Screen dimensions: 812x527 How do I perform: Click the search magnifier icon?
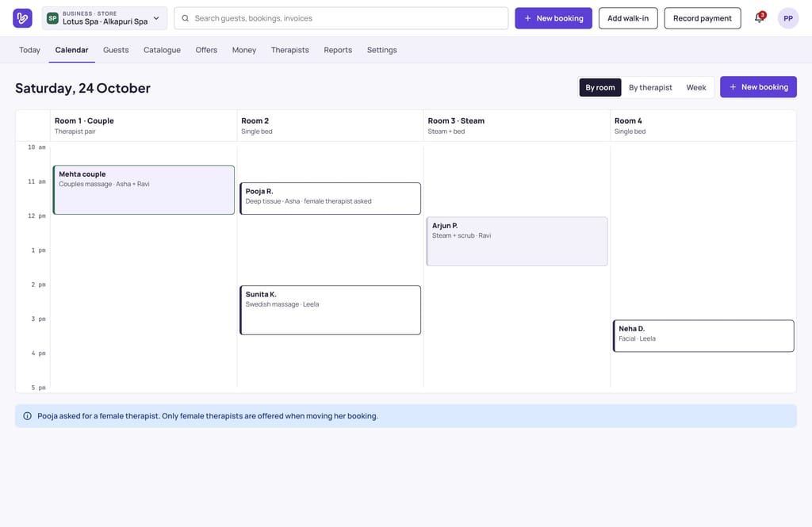185,18
